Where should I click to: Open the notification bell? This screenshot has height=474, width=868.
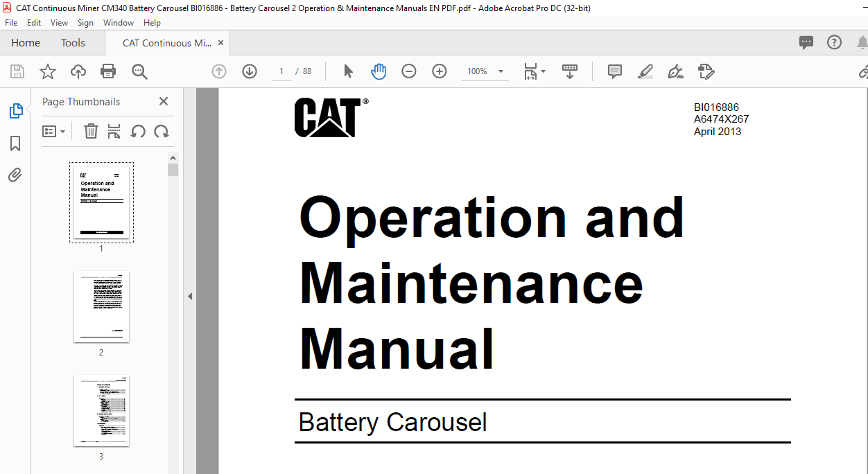tap(862, 42)
